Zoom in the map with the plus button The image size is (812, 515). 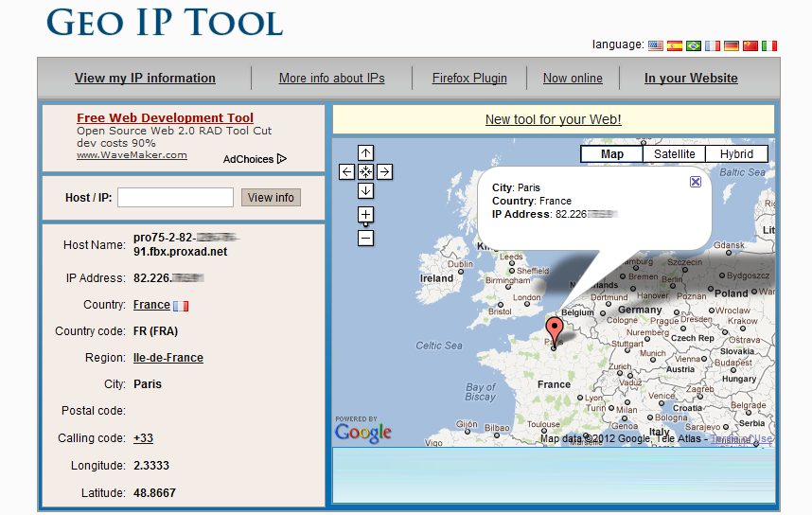pos(366,215)
